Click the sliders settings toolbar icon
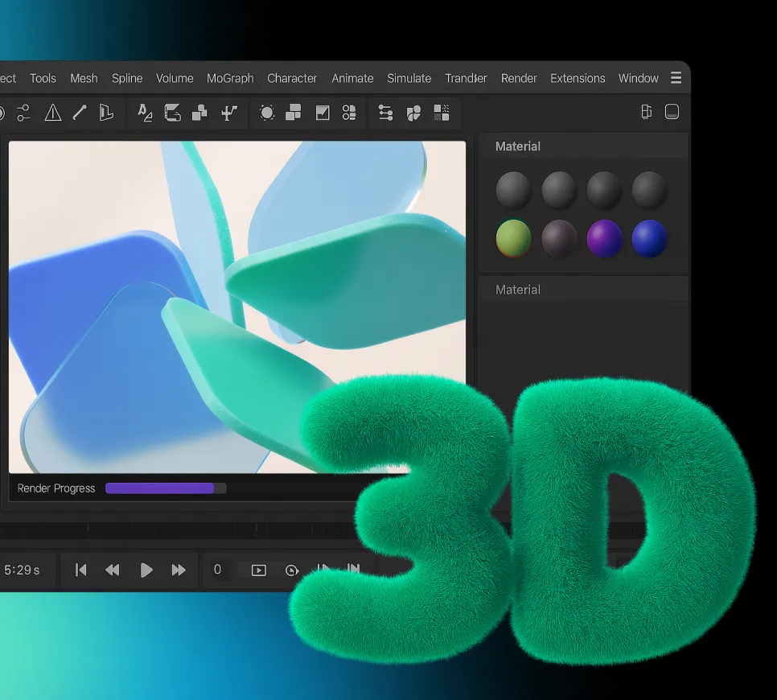Viewport: 777px width, 700px height. 386,113
